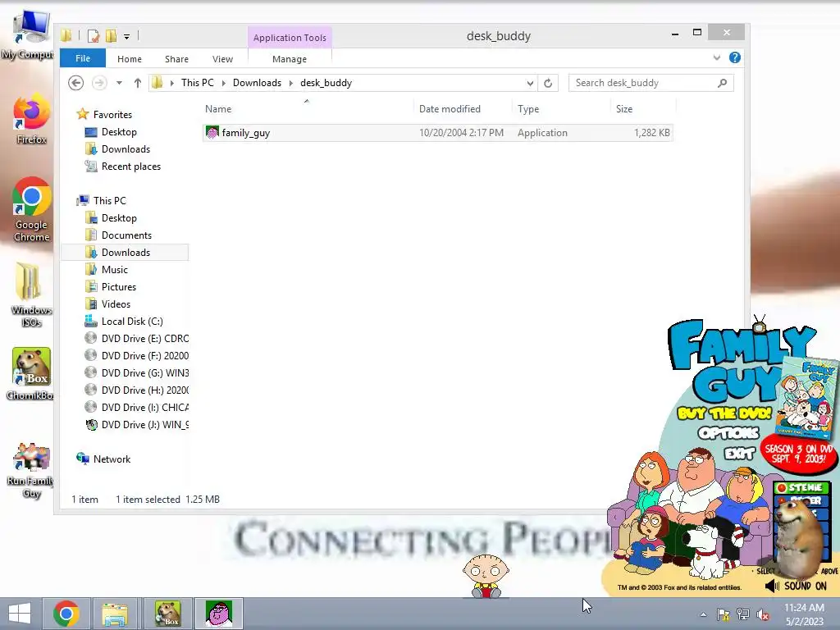This screenshot has height=630, width=840.
Task: Open DVD Drive (E:) in sidebar
Action: click(x=137, y=339)
